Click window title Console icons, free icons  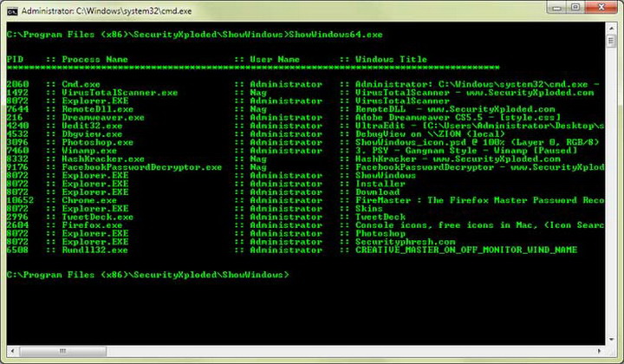(424, 225)
